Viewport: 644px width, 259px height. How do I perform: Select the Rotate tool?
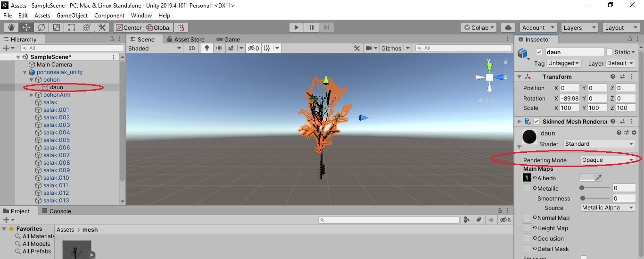pyautogui.click(x=41, y=27)
